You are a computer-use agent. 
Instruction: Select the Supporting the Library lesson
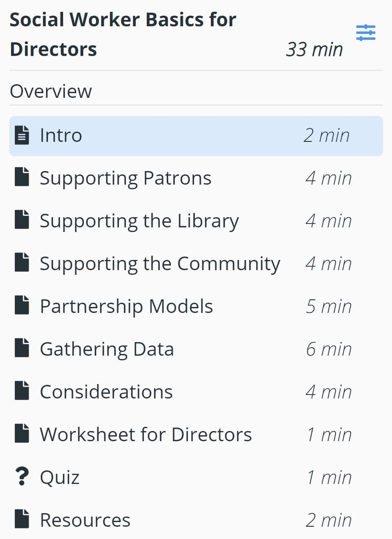[140, 221]
